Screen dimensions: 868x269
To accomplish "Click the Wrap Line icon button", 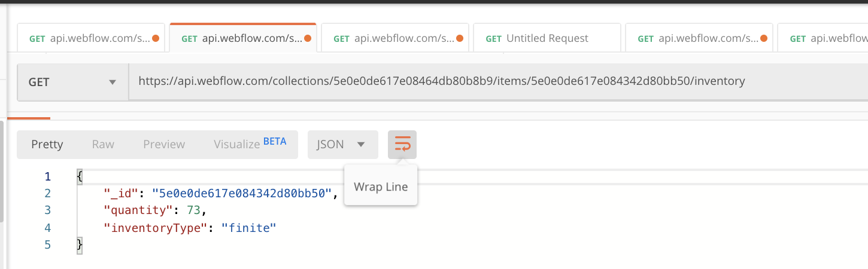I will tap(402, 145).
